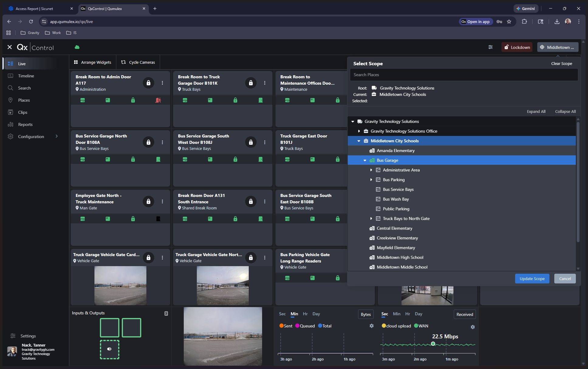Open Clips in left sidebar

coord(22,112)
